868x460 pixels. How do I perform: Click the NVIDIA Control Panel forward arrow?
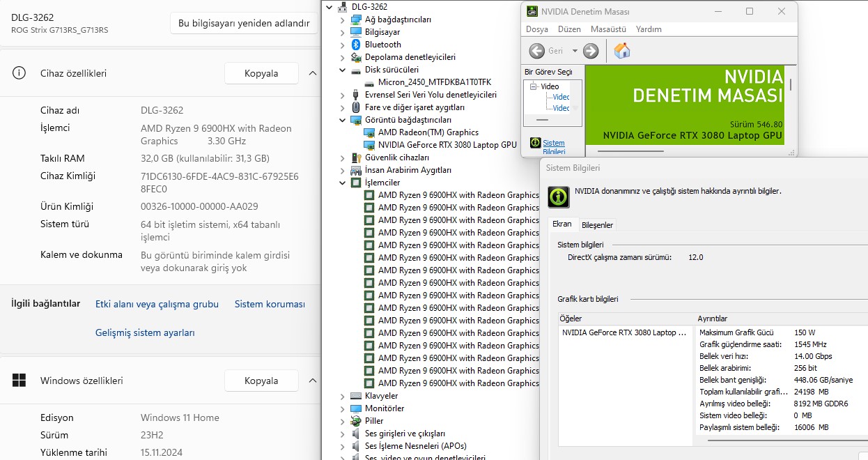591,51
